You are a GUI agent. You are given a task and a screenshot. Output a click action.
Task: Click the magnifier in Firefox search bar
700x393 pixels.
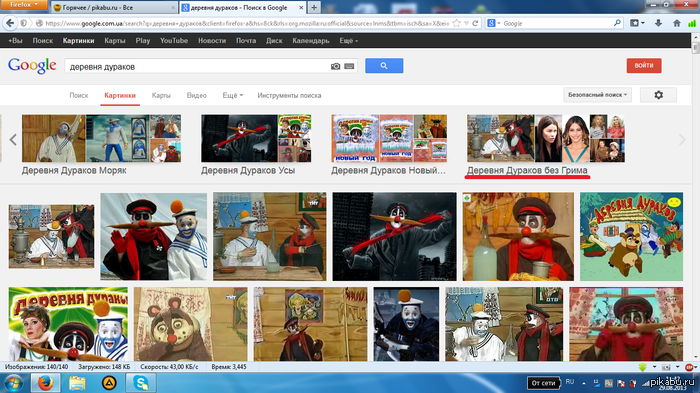point(617,23)
